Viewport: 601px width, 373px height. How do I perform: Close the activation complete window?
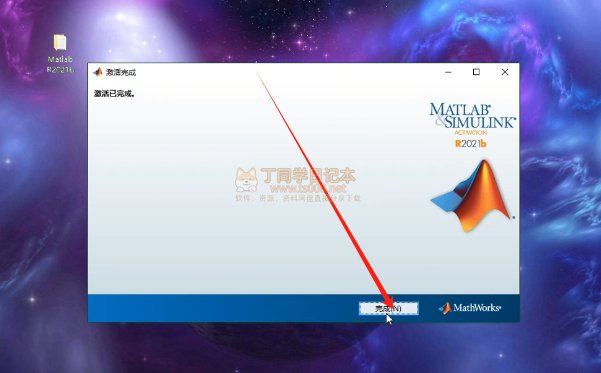tap(505, 72)
